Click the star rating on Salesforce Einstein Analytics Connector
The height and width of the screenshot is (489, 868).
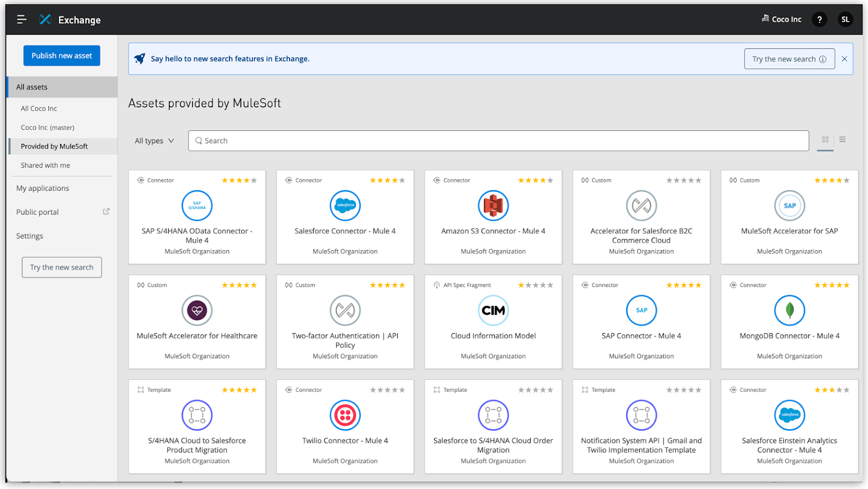[x=832, y=390]
